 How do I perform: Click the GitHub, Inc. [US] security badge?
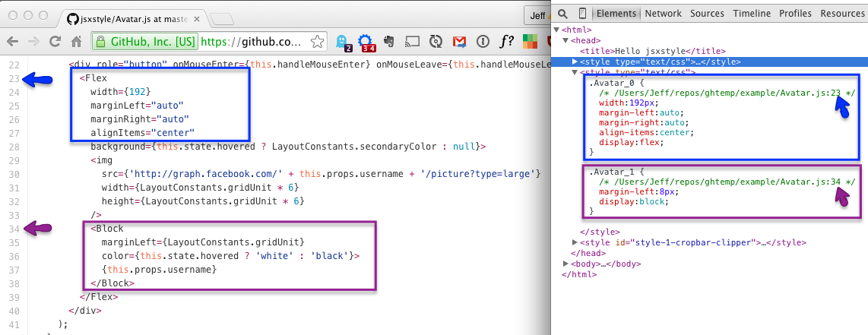pos(145,42)
